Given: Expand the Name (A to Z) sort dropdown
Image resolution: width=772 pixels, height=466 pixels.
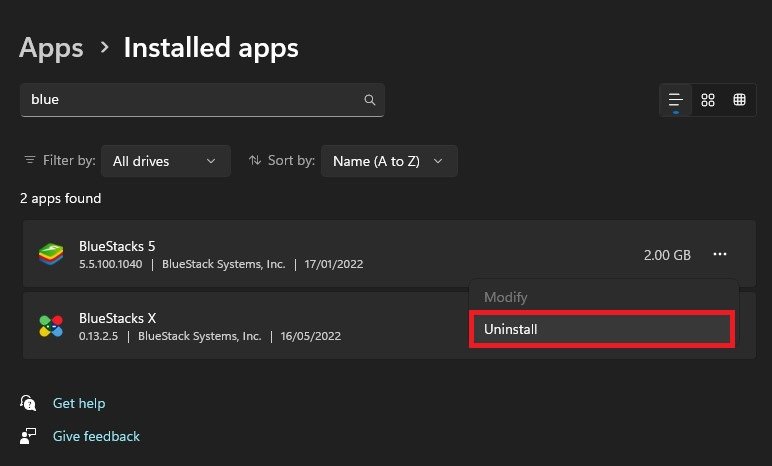Looking at the screenshot, I should point(389,161).
